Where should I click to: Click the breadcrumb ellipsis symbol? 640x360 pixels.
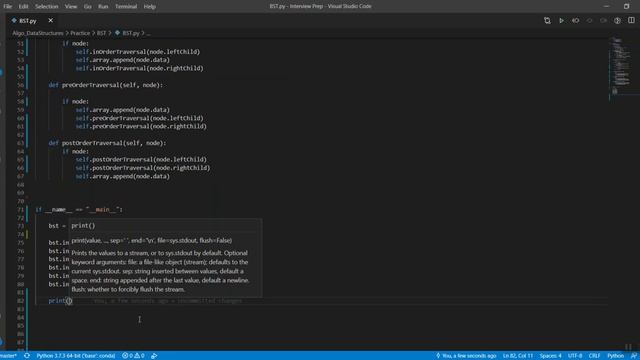149,33
